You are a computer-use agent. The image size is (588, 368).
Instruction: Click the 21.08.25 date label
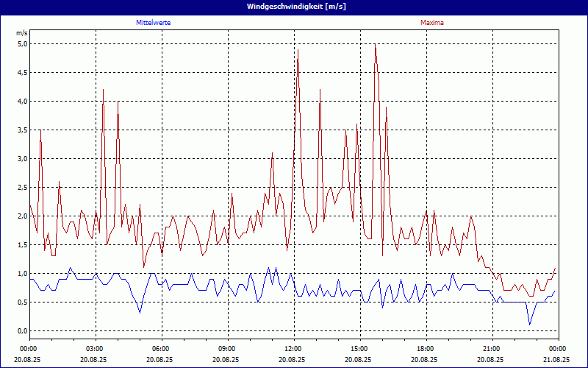[x=556, y=360]
